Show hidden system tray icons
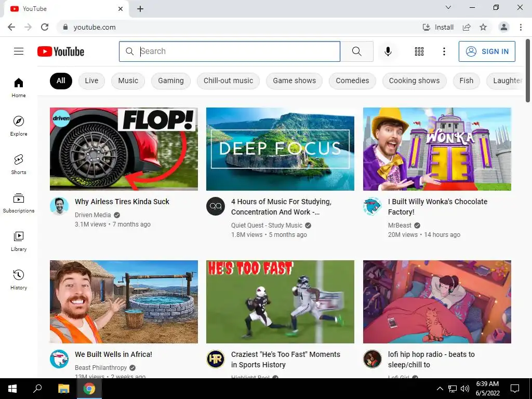The width and height of the screenshot is (532, 399). click(440, 389)
